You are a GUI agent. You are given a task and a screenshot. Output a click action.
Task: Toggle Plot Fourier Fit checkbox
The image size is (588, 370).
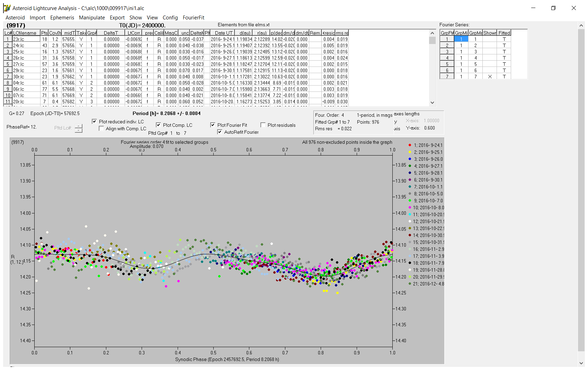pyautogui.click(x=213, y=125)
